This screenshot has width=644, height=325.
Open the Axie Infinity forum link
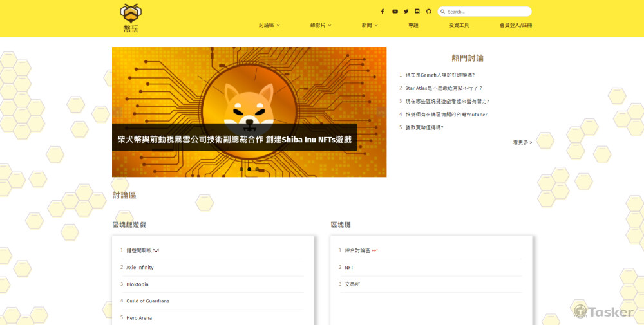(140, 268)
